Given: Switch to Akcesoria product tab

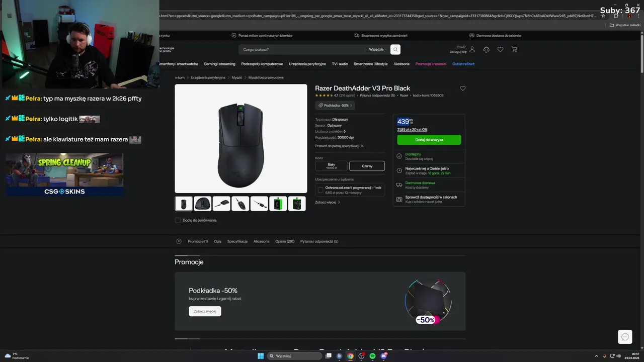Looking at the screenshot, I should (262, 241).
